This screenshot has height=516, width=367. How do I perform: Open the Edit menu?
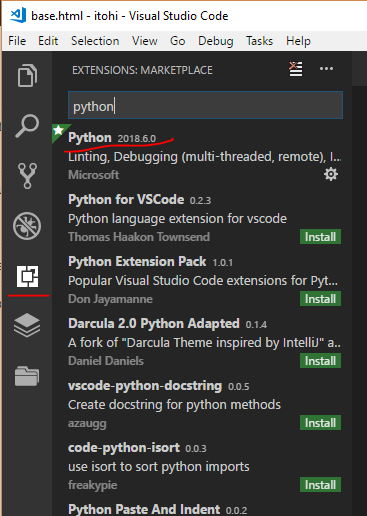click(x=48, y=41)
